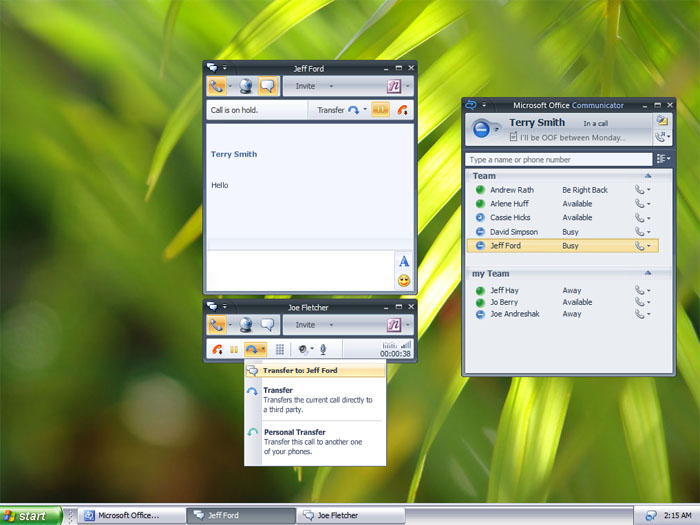This screenshot has height=525, width=700.
Task: Click Transfer button in Jeff Ford window
Action: coord(338,110)
